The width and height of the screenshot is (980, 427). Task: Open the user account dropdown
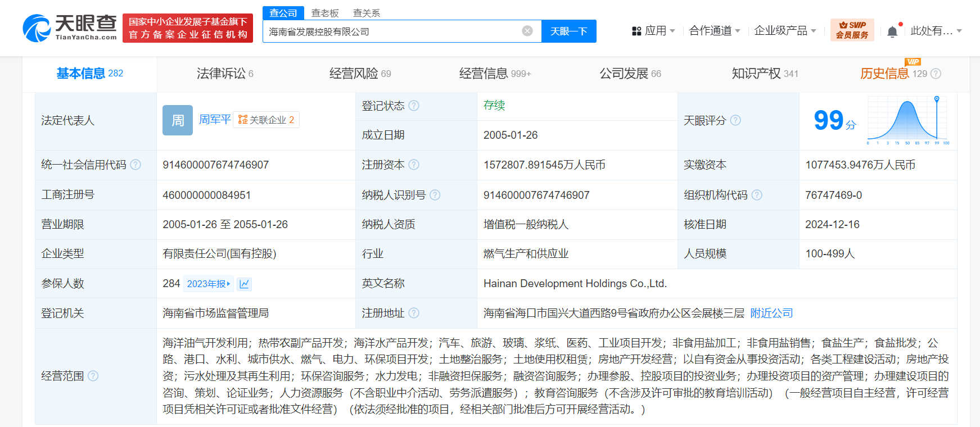tap(936, 31)
